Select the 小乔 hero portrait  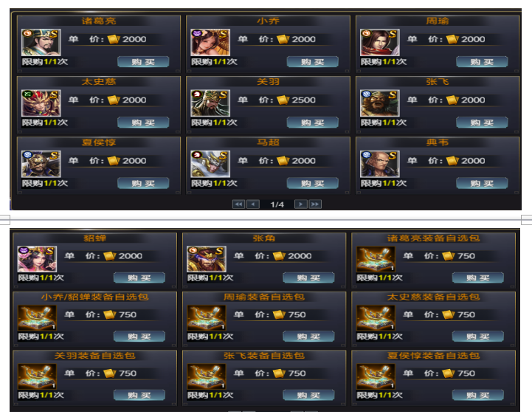point(210,42)
